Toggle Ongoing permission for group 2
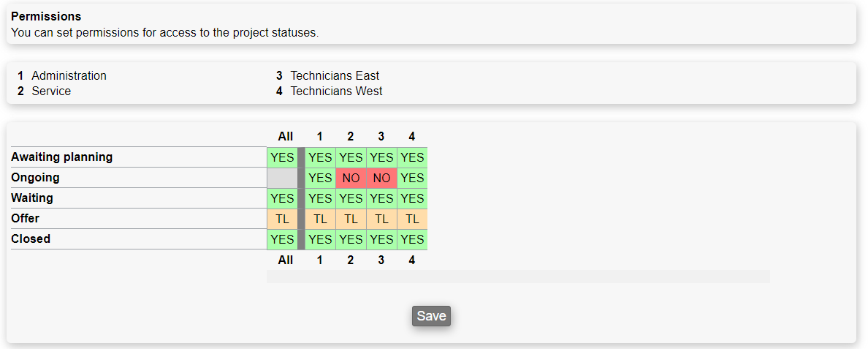This screenshot has height=349, width=868. click(x=351, y=178)
